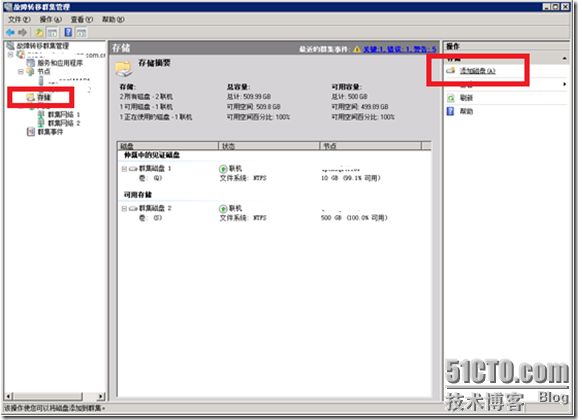The width and height of the screenshot is (578, 420).
Task: Click the 存储摘要 heading
Action: coord(154,63)
